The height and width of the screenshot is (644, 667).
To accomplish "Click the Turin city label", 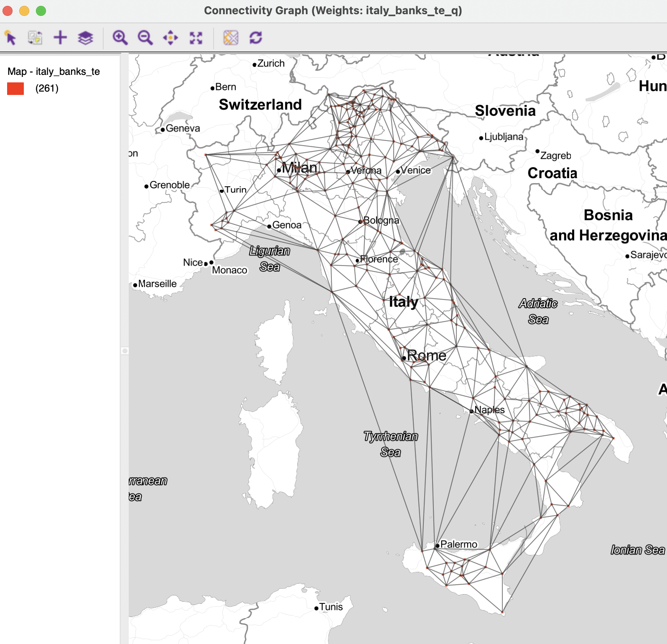I will click(236, 190).
